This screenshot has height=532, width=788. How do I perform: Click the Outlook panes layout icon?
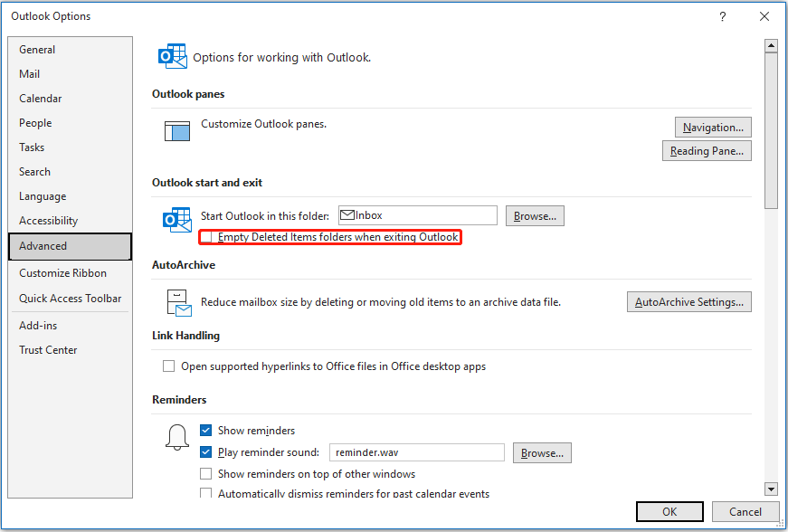(x=177, y=130)
